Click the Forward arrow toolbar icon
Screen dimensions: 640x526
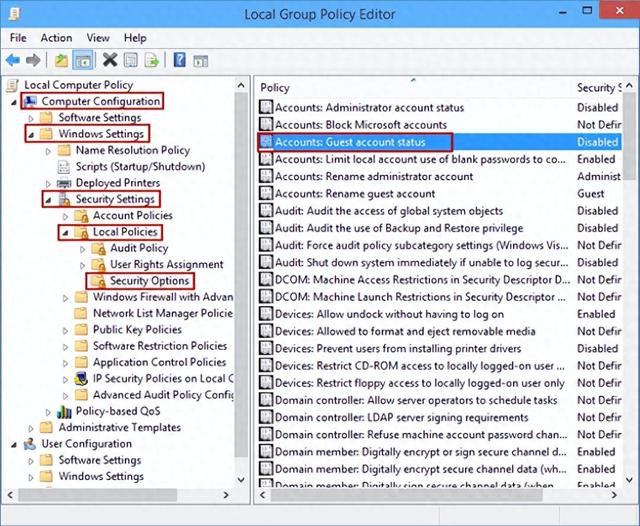[33, 60]
